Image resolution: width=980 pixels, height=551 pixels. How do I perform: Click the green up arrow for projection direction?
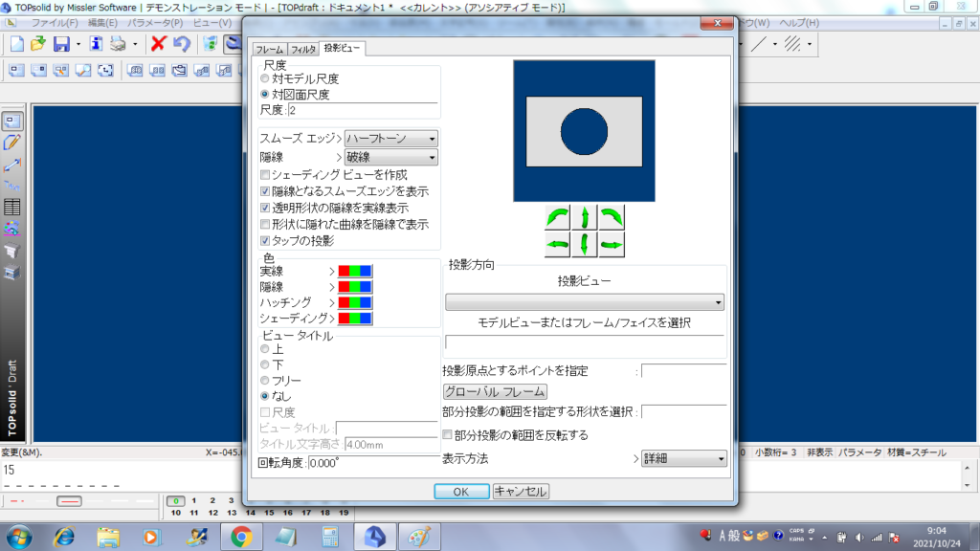[x=585, y=218]
